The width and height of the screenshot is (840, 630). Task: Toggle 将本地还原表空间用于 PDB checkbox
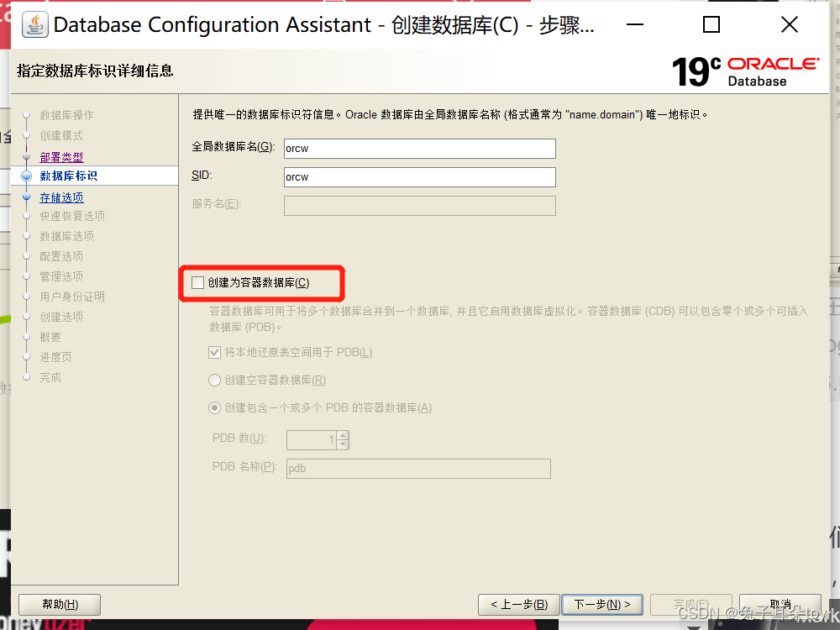click(x=215, y=353)
